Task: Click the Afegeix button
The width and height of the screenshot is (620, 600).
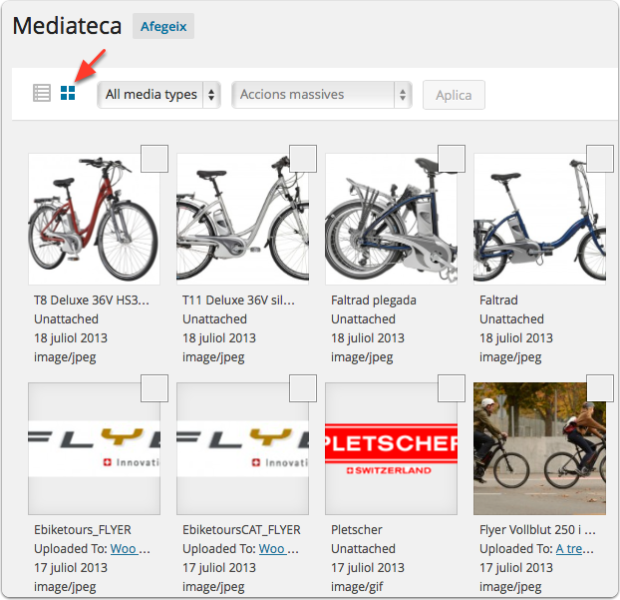Action: tap(163, 26)
